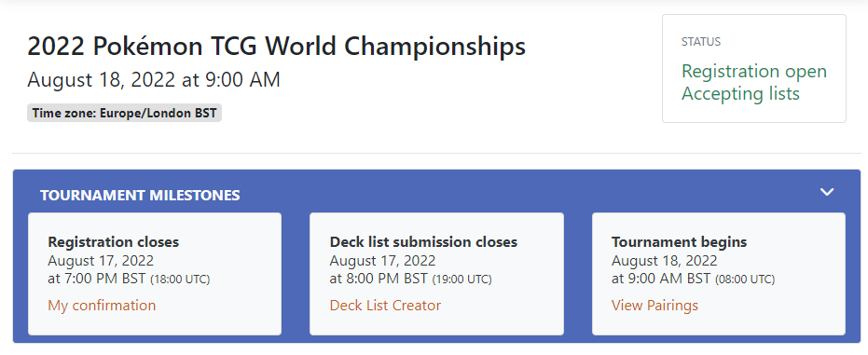This screenshot has height=355, width=868.
Task: Click the Registration open status text
Action: (x=754, y=72)
